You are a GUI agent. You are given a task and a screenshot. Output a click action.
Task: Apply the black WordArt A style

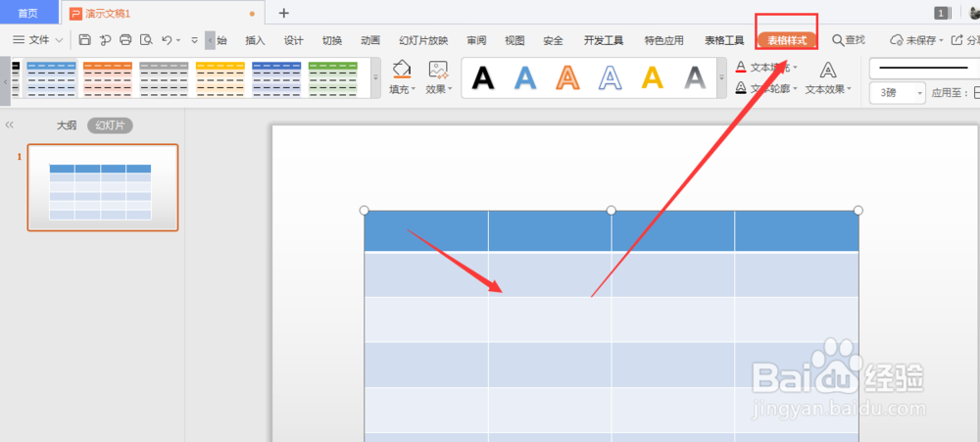[x=482, y=77]
